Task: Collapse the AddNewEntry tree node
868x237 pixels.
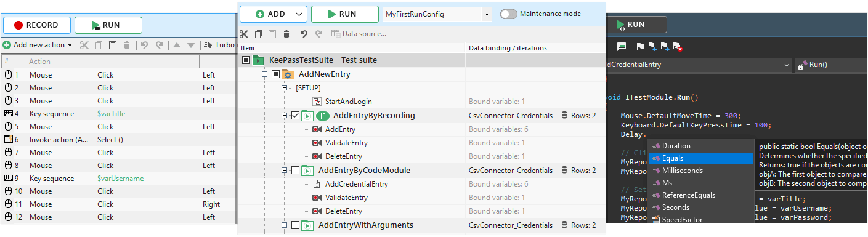Action: click(266, 74)
